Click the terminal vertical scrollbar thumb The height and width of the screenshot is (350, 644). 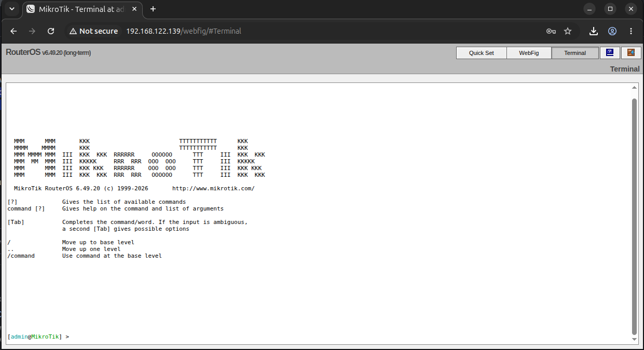tap(634, 216)
